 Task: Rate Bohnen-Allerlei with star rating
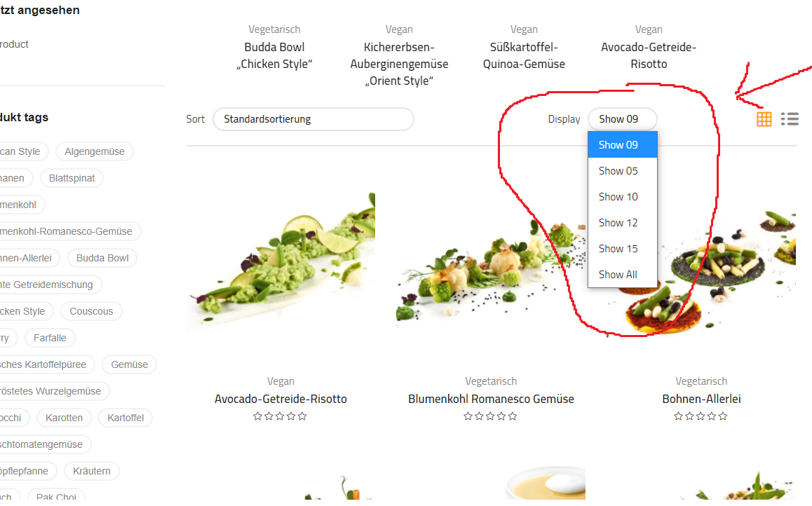[701, 416]
